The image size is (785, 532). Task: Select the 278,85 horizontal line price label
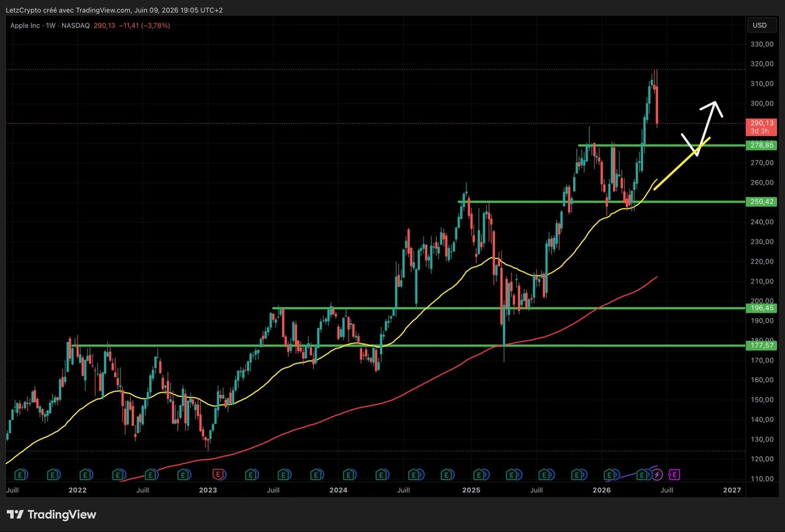[761, 145]
